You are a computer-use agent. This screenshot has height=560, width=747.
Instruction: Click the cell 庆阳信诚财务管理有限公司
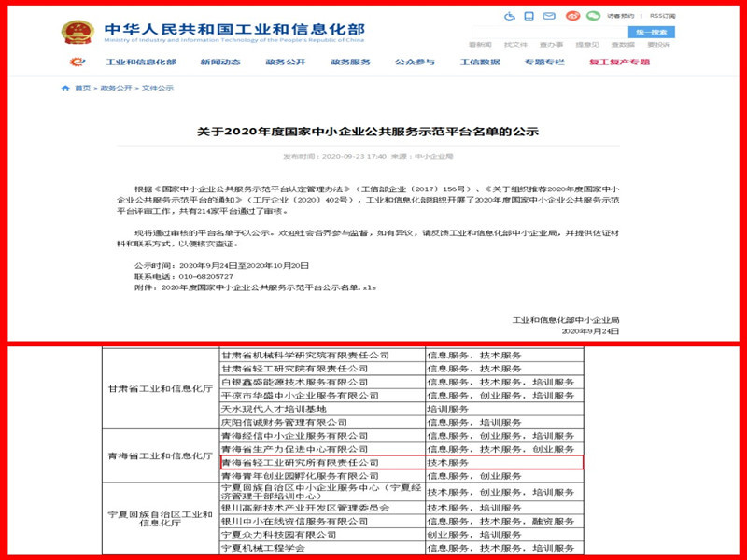321,422
